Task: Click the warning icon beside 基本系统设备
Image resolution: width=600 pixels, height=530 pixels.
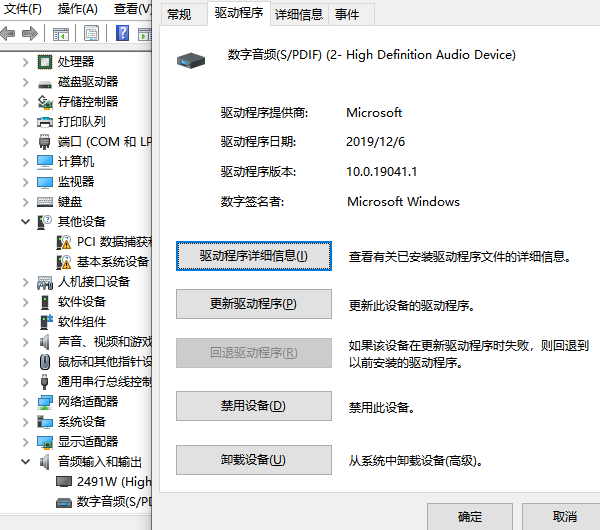Action: pyautogui.click(x=64, y=262)
